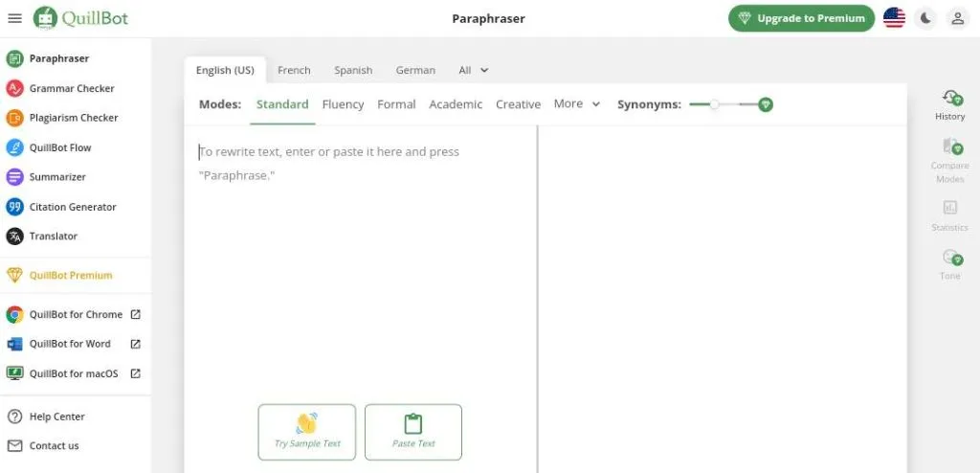980x473 pixels.
Task: Open the Summarizer tool
Action: tap(57, 177)
